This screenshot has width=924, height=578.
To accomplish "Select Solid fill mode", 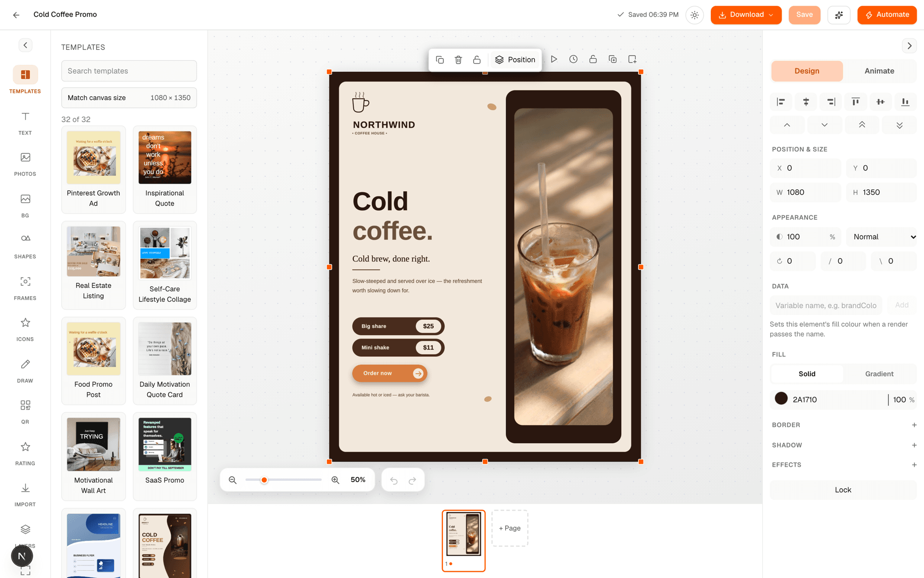I will point(807,374).
